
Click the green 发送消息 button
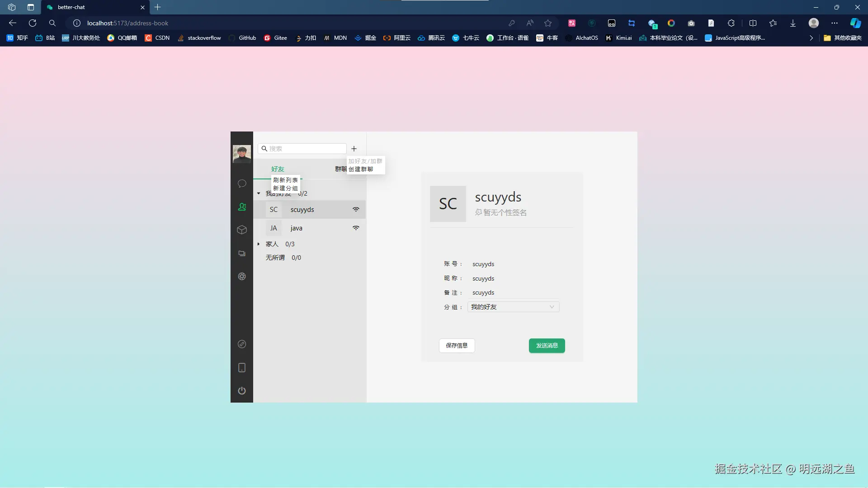point(547,345)
